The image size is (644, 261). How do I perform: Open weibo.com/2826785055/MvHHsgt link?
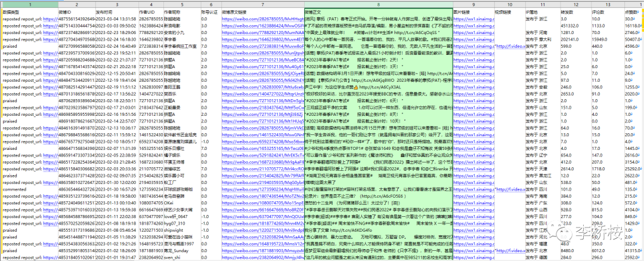262,19
